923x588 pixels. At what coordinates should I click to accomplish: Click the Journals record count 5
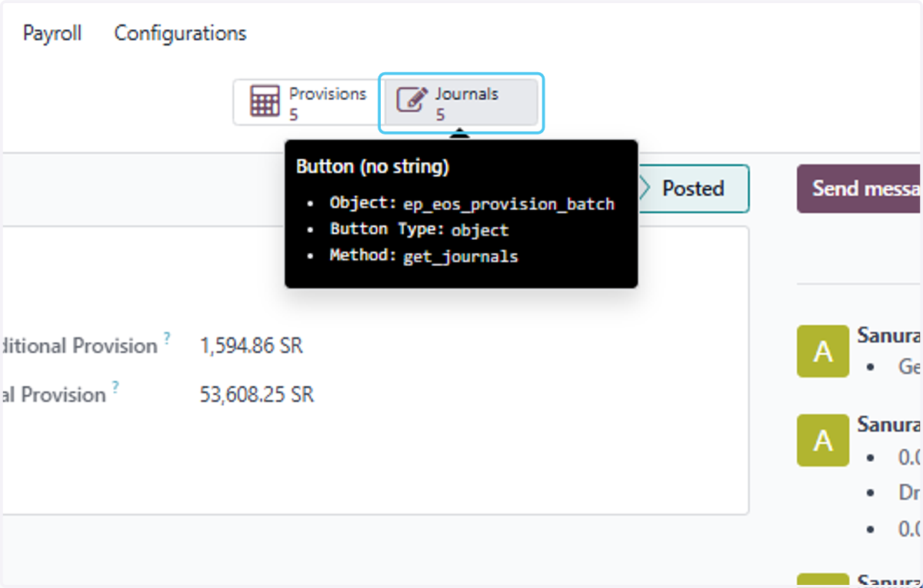click(441, 115)
